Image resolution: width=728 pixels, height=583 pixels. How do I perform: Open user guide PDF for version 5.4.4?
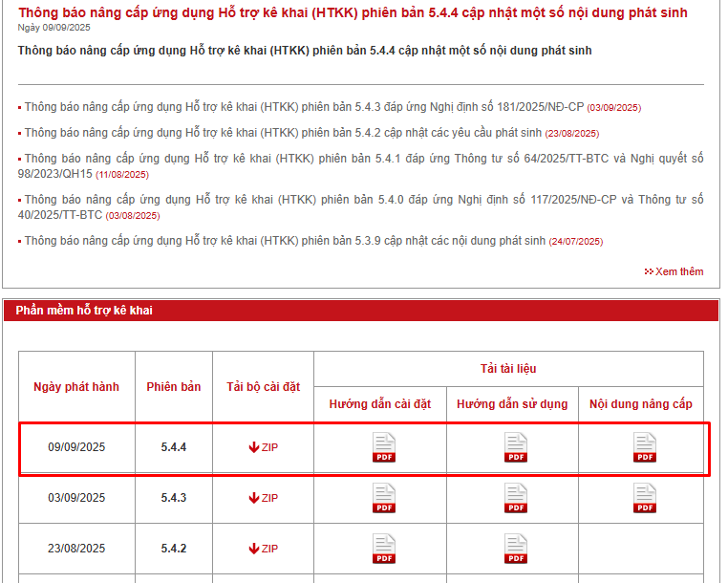click(x=516, y=447)
